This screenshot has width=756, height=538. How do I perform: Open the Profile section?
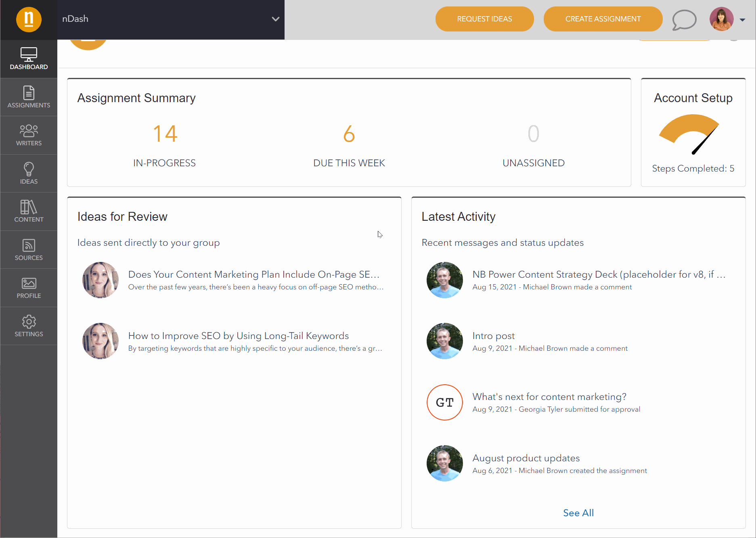pyautogui.click(x=29, y=288)
